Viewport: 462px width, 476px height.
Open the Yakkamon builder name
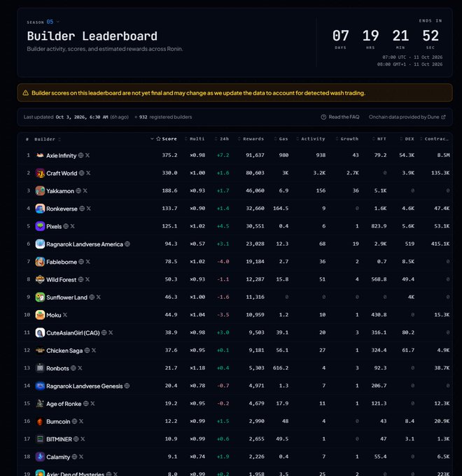point(60,191)
